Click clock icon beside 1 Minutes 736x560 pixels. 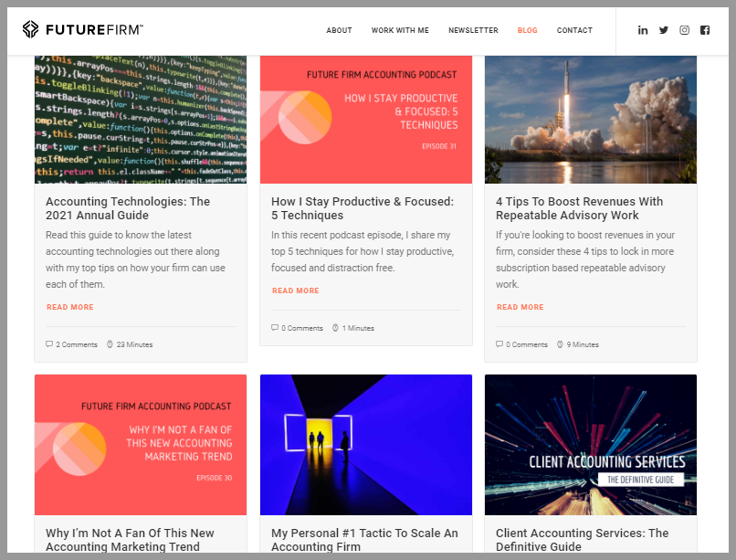[x=335, y=328]
